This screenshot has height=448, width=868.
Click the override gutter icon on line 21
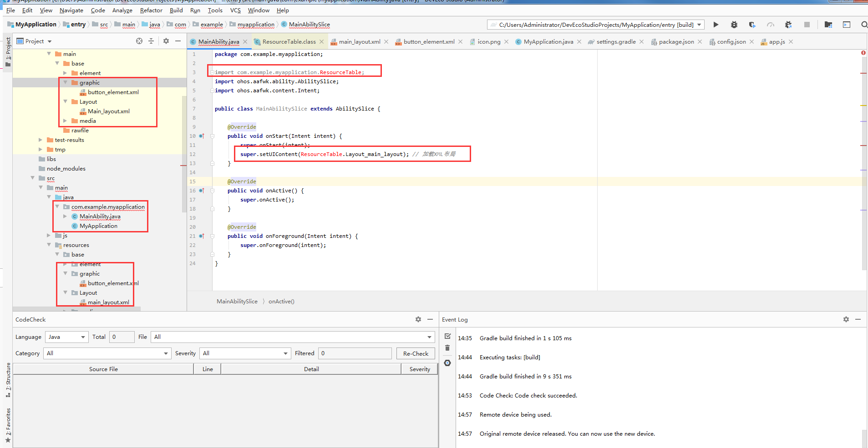tap(202, 236)
